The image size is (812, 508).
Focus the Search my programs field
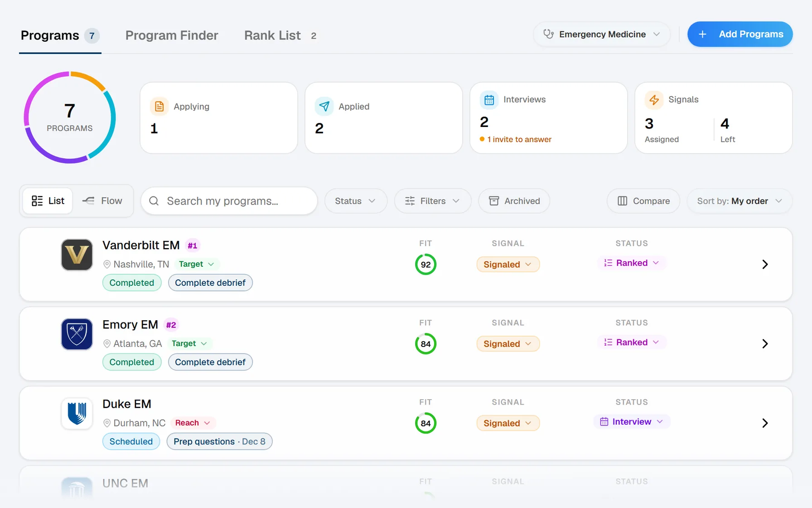pyautogui.click(x=229, y=201)
